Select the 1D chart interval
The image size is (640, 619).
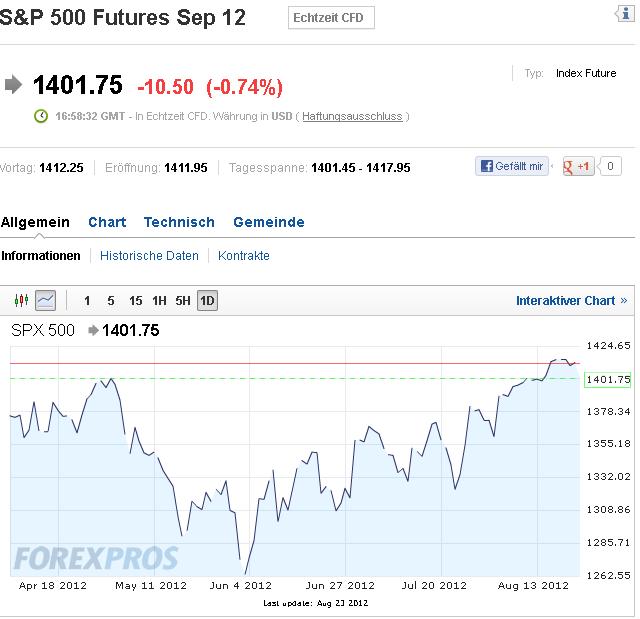click(x=207, y=301)
